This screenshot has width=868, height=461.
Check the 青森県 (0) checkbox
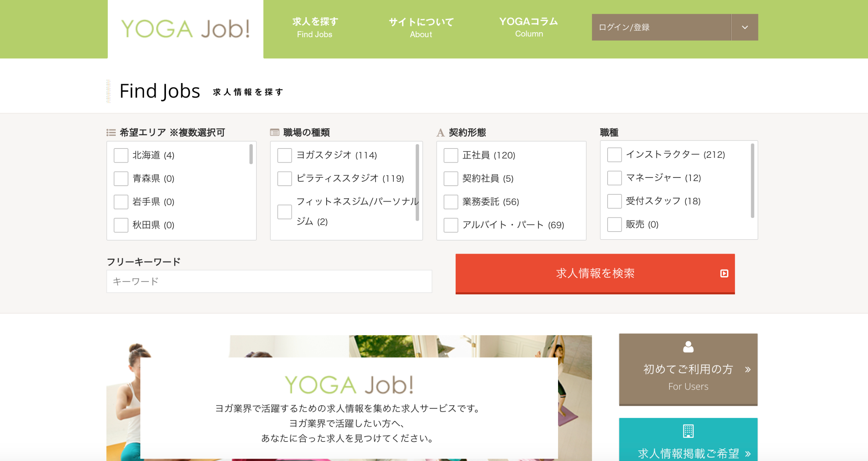click(x=121, y=178)
